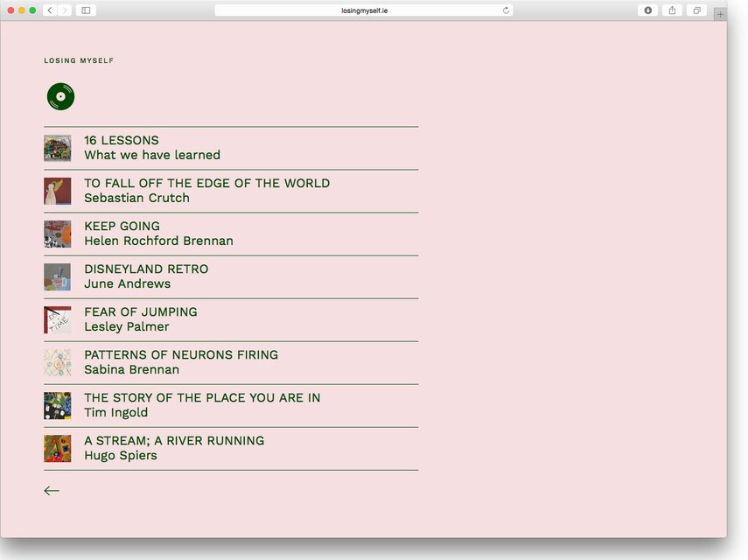This screenshot has height=560, width=748.
Task: Click the FEAR OF JUMPING thumbnail
Action: (x=58, y=320)
